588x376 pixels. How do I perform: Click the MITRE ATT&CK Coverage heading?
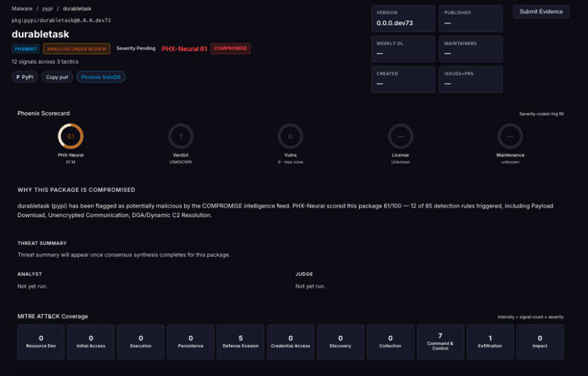(x=52, y=317)
